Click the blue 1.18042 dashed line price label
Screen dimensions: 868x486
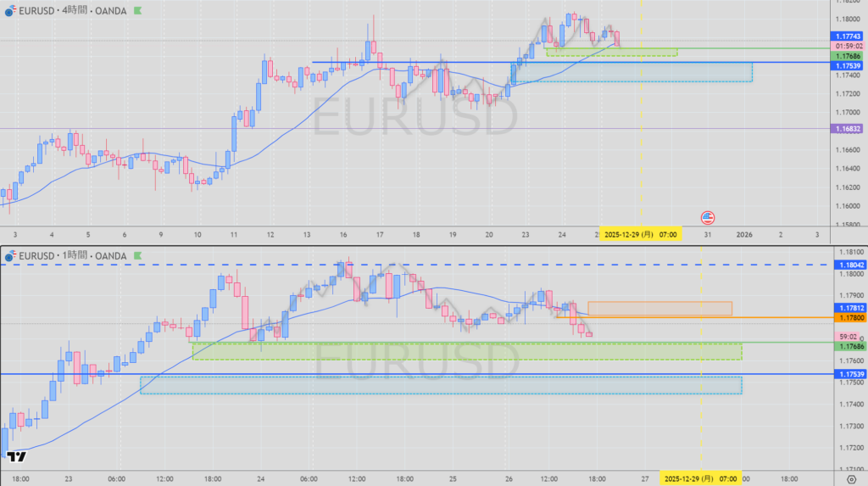848,265
